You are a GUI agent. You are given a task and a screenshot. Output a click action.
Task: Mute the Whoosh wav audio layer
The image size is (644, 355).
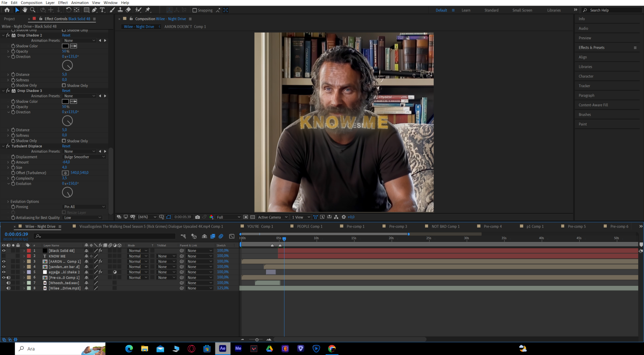point(8,283)
